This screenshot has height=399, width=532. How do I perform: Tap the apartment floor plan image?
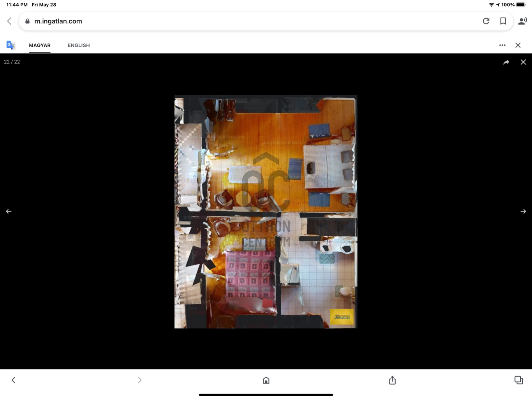click(266, 212)
